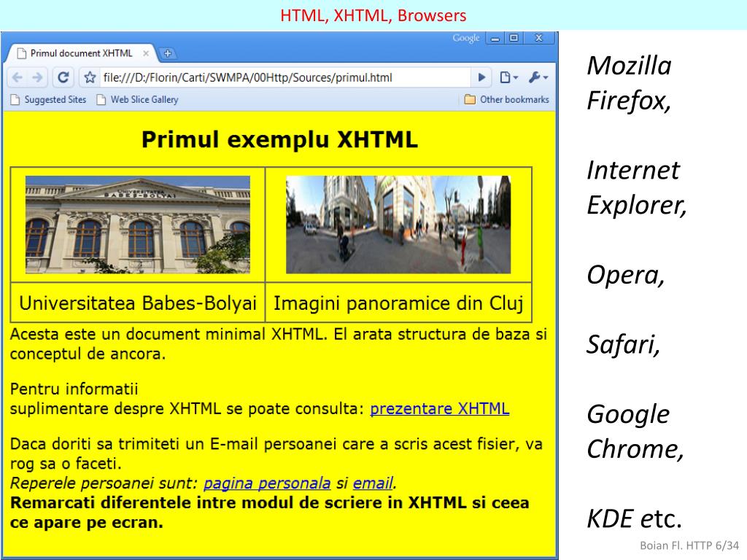
Task: Open the 'Web Slice Gallery' bookmark
Action: coord(138,99)
